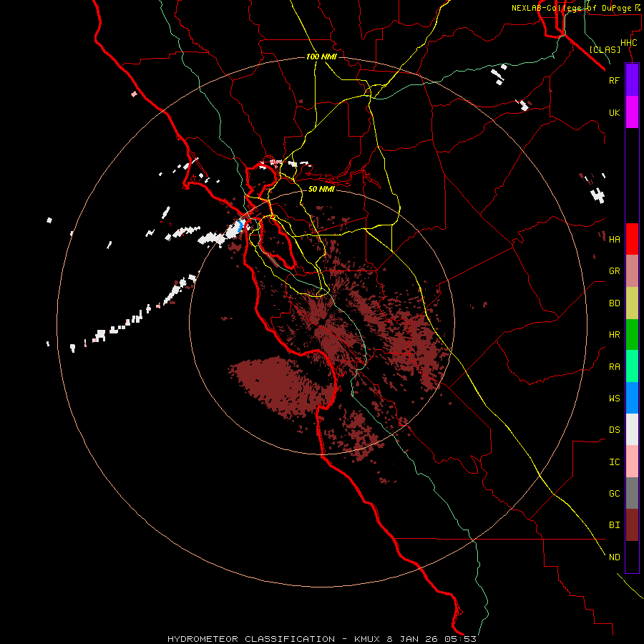Click the HR legend label
644x644 pixels.
[x=614, y=335]
